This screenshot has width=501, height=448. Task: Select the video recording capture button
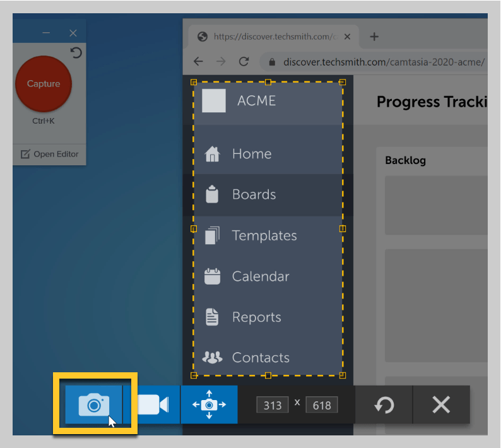coord(152,404)
